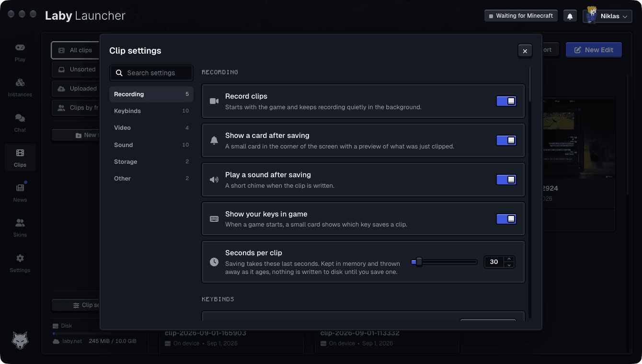Viewport: 642px width, 364px height.
Task: Click the laby.net cloud icon
Action: [x=56, y=341]
